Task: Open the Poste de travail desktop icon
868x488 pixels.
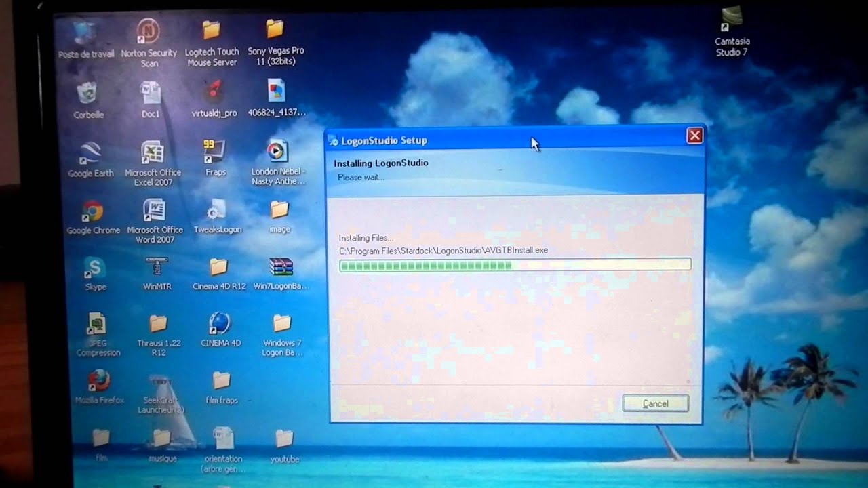Action: (x=86, y=33)
